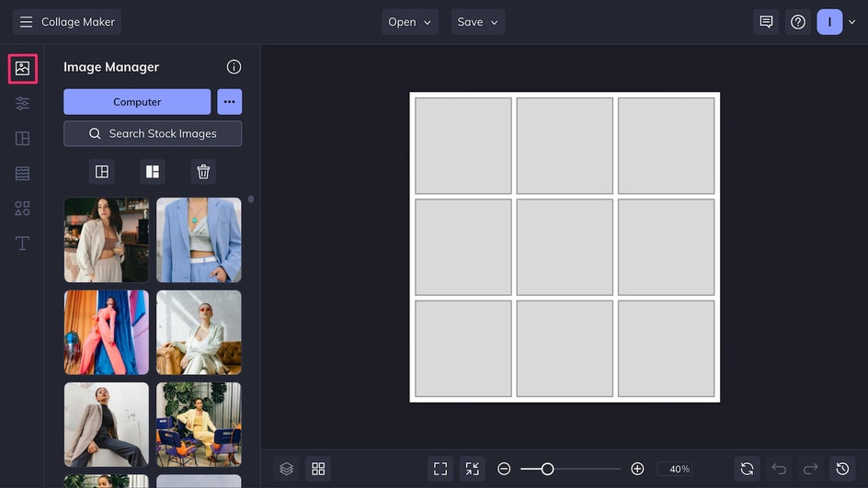Screen dimensions: 868x488
Task: Open the feedback comment icon
Action: pos(766,22)
